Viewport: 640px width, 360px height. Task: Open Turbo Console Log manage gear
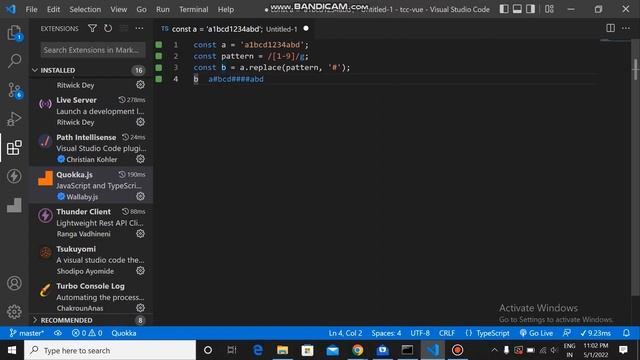(x=140, y=308)
